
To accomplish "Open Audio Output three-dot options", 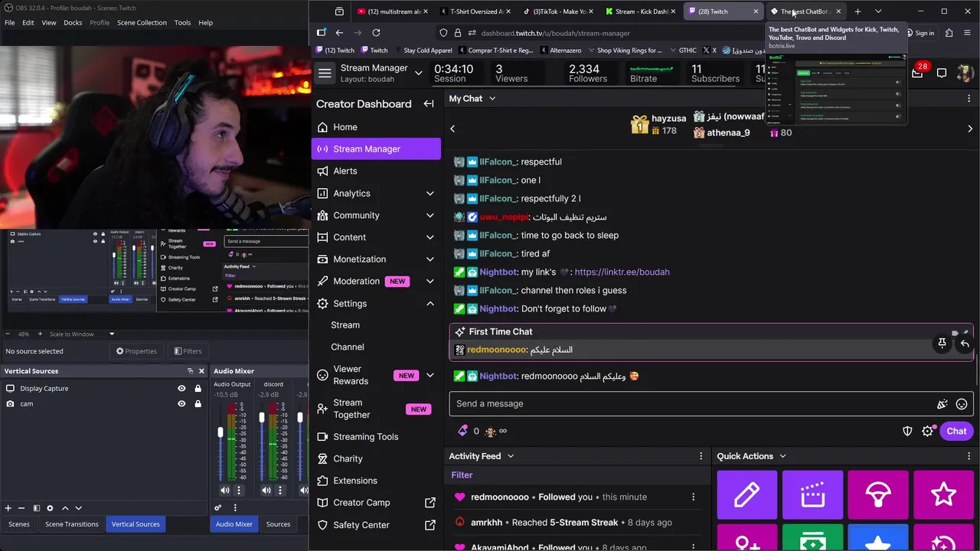I will pyautogui.click(x=238, y=491).
